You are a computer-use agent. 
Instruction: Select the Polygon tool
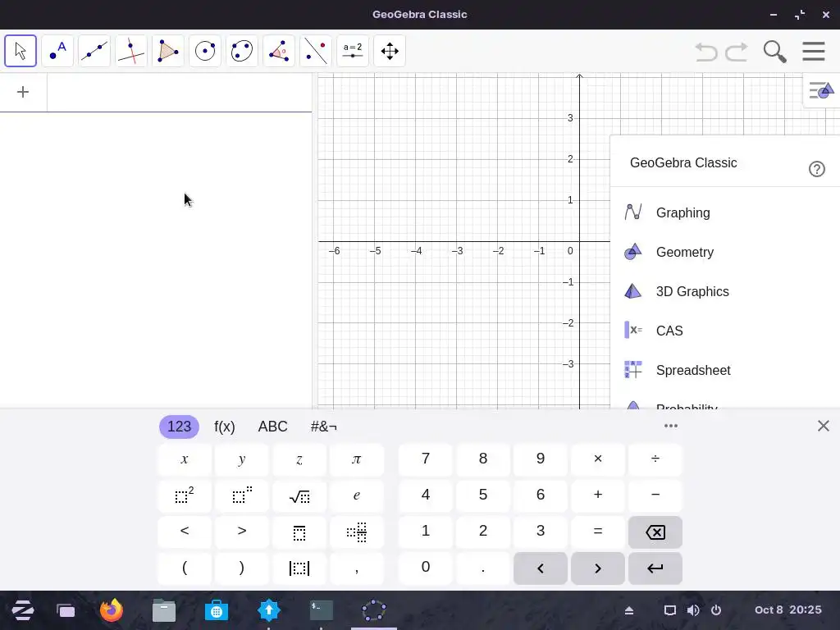click(x=168, y=51)
